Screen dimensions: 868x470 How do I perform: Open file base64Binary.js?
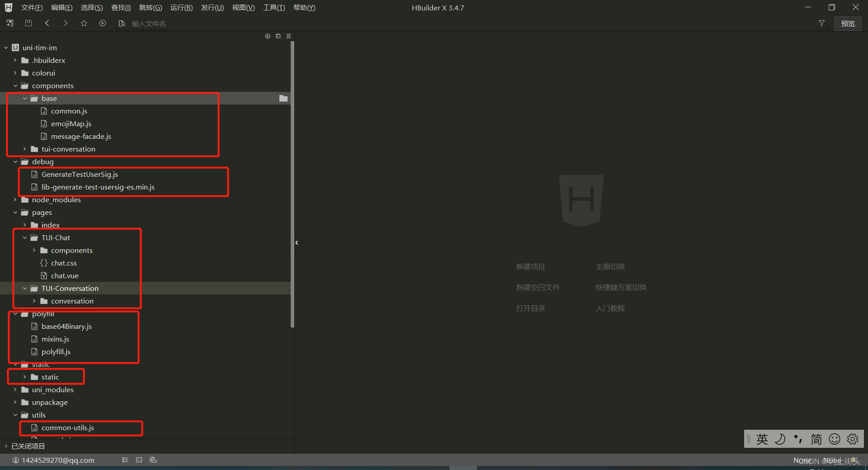[66, 326]
